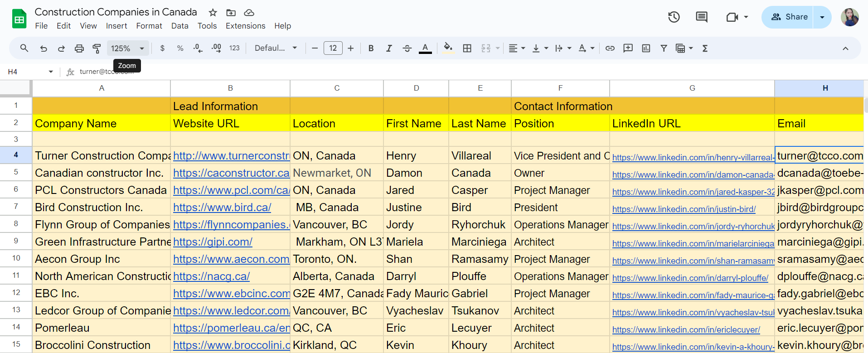Screen dimensions: 868x353
Task: Create a filter
Action: [x=664, y=48]
